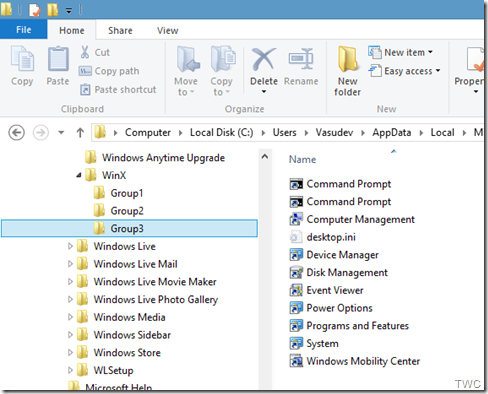Click Users in the address path
The height and width of the screenshot is (394, 488).
click(284, 133)
